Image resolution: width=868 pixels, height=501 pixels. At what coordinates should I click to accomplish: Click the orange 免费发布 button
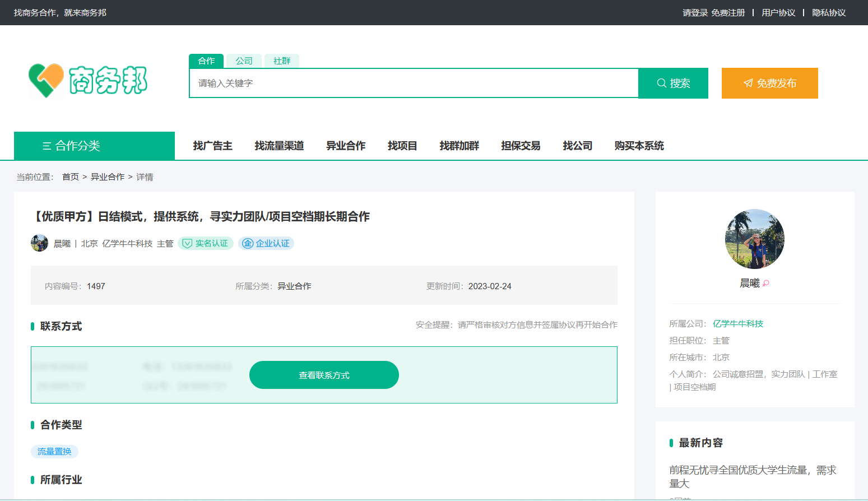(769, 83)
